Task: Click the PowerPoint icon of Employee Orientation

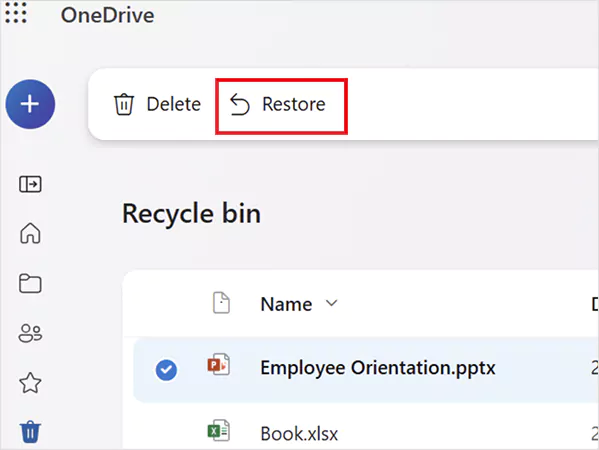Action: [x=219, y=364]
